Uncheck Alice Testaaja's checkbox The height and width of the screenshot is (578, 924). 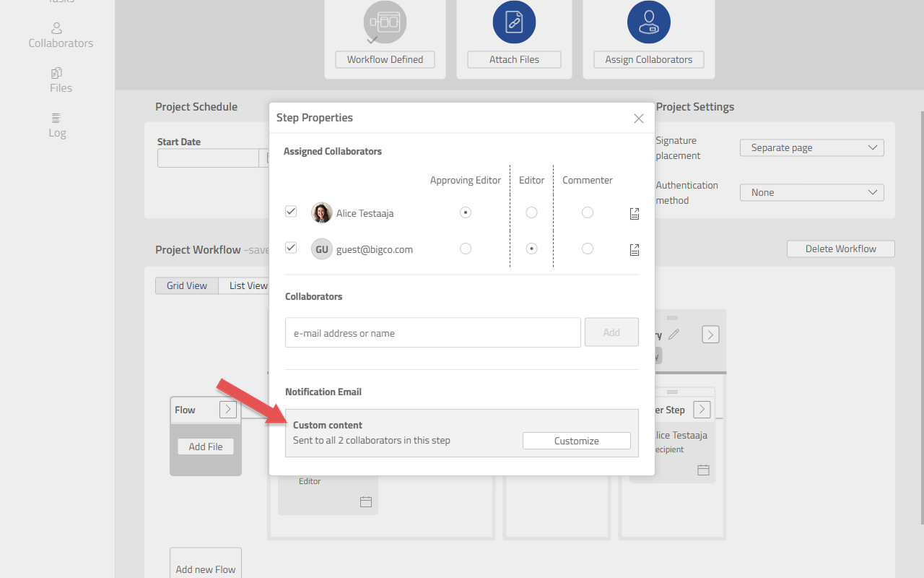pyautogui.click(x=291, y=212)
